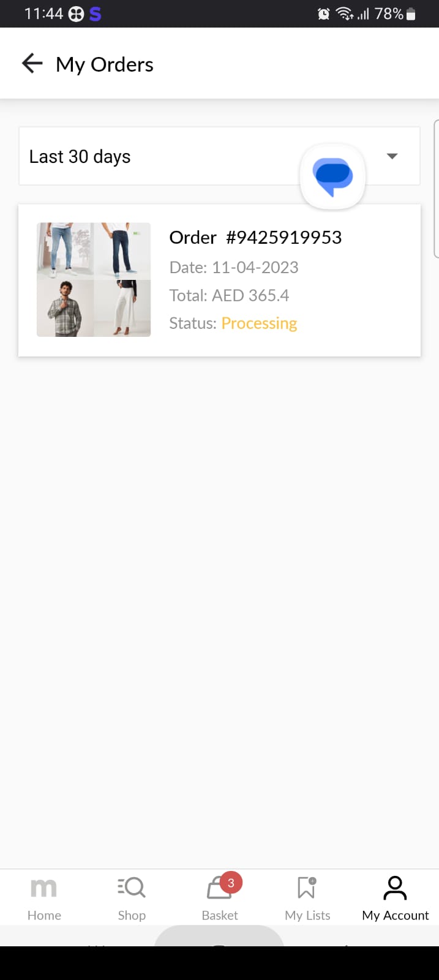
Task: Open the Basket bag icon
Action: (x=218, y=889)
